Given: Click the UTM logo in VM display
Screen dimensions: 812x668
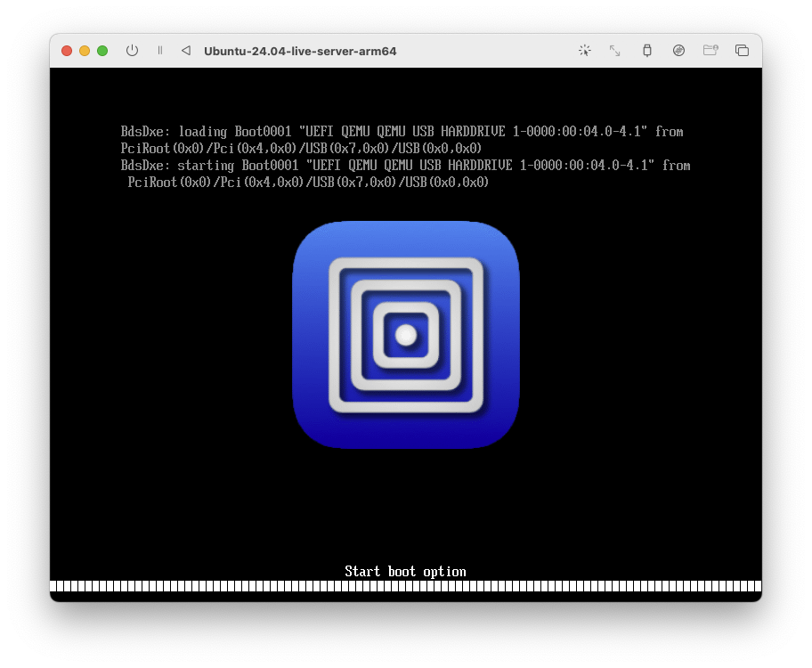Looking at the screenshot, I should coord(406,335).
